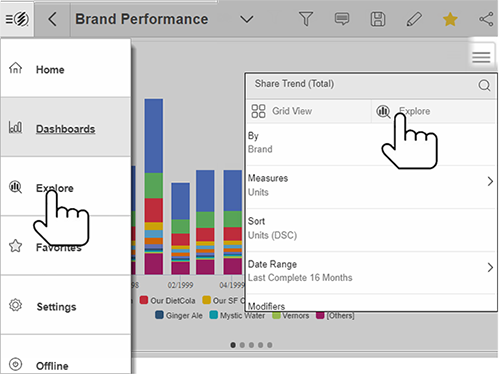The image size is (500, 374).
Task: Select the second page indicator dot
Action: coord(242,345)
